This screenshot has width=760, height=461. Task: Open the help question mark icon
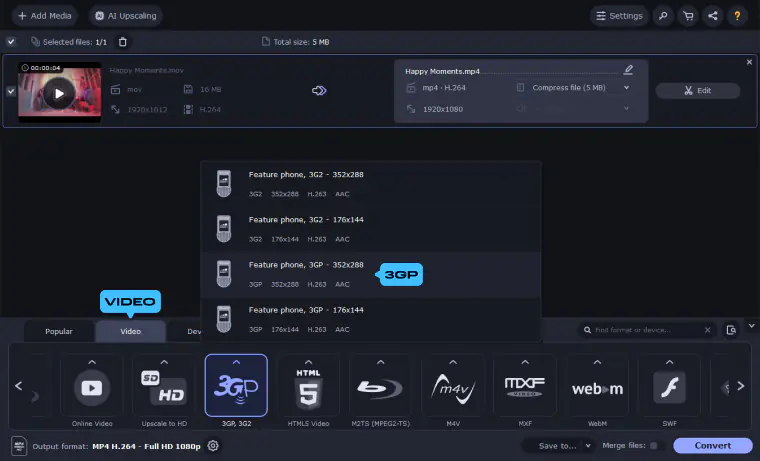coord(737,16)
